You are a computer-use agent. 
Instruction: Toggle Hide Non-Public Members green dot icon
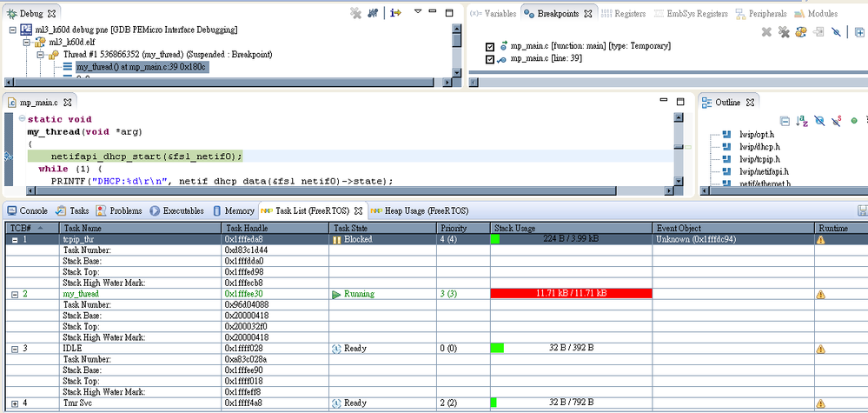pos(853,121)
